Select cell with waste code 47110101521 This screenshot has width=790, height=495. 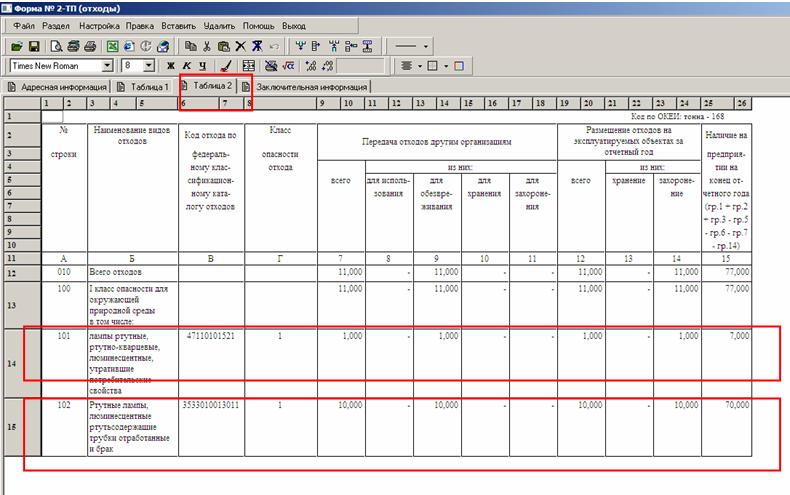tap(209, 337)
